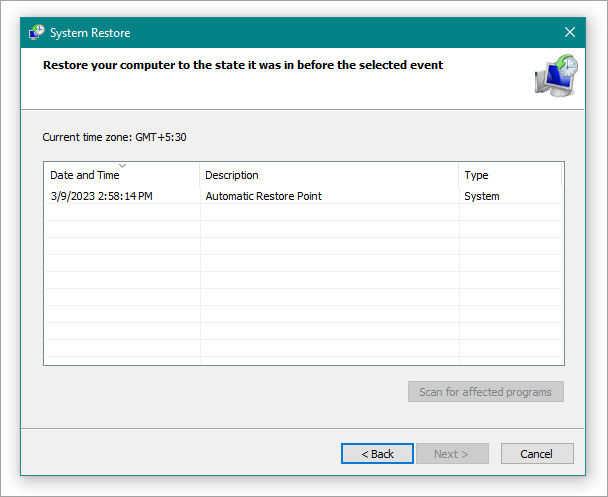Click the Type column header
This screenshot has width=608, height=497.
[510, 175]
